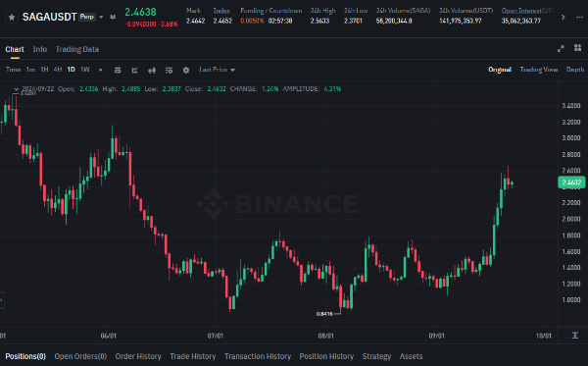Select the 1D interval
The image size is (588, 366).
(71, 70)
